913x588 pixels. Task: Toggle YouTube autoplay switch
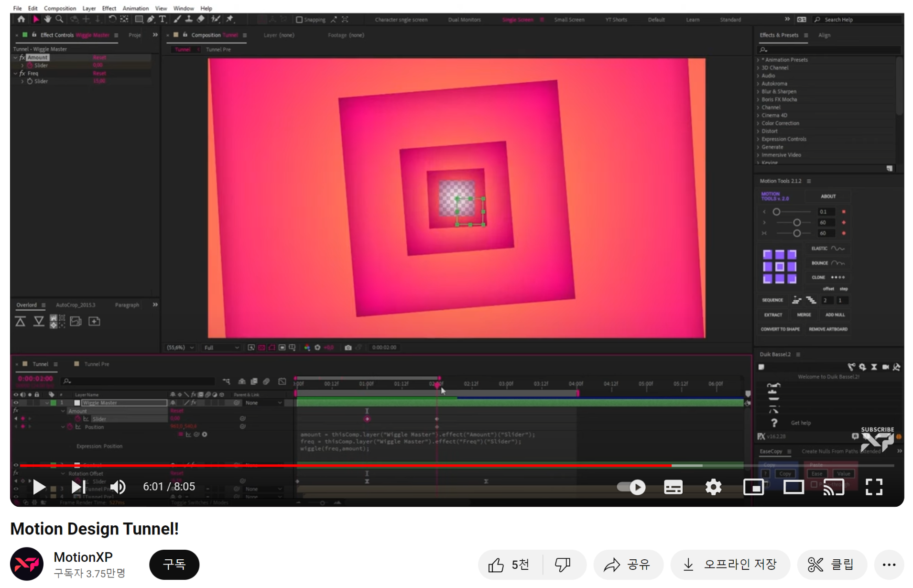coord(631,487)
